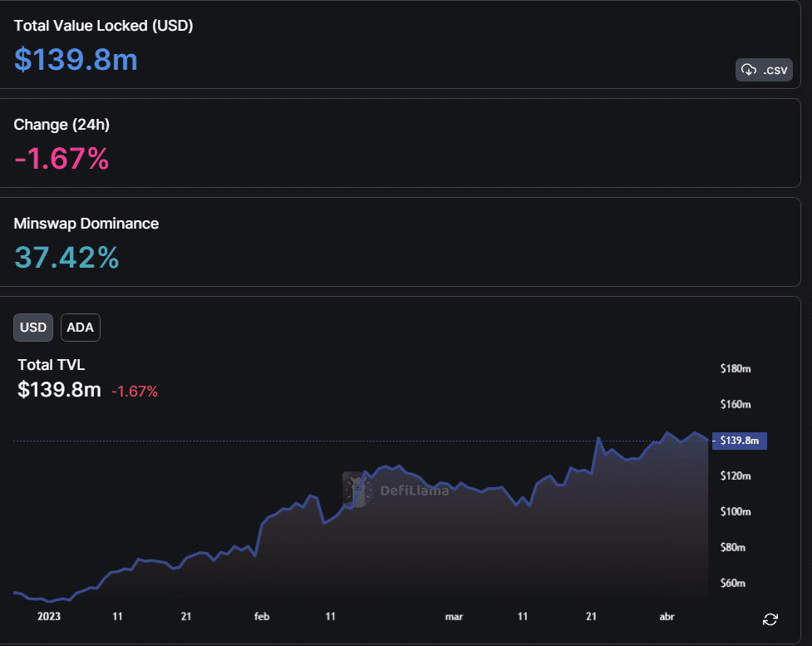Select the -1.67% 24h change value
This screenshot has width=812, height=646.
(x=62, y=159)
